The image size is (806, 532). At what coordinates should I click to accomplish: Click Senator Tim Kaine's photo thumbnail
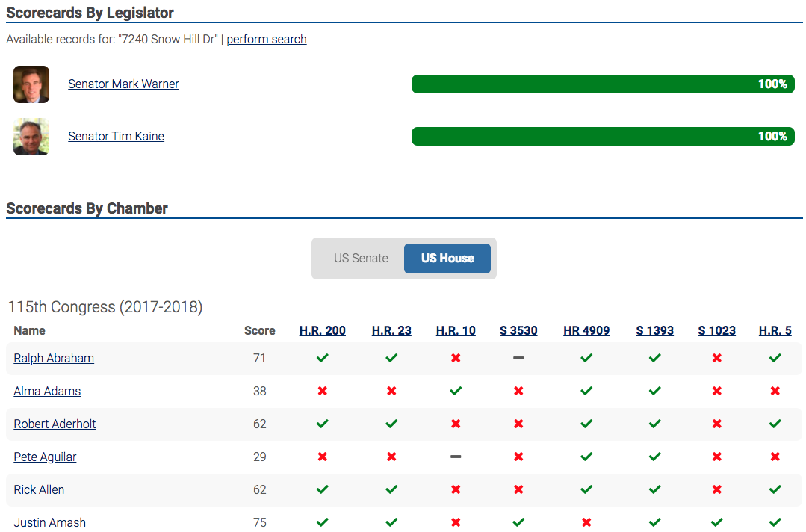(31, 137)
